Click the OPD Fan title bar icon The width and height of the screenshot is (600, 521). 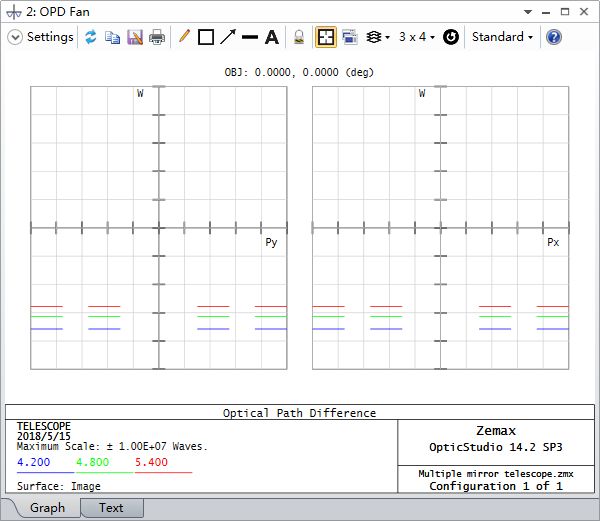[14, 12]
